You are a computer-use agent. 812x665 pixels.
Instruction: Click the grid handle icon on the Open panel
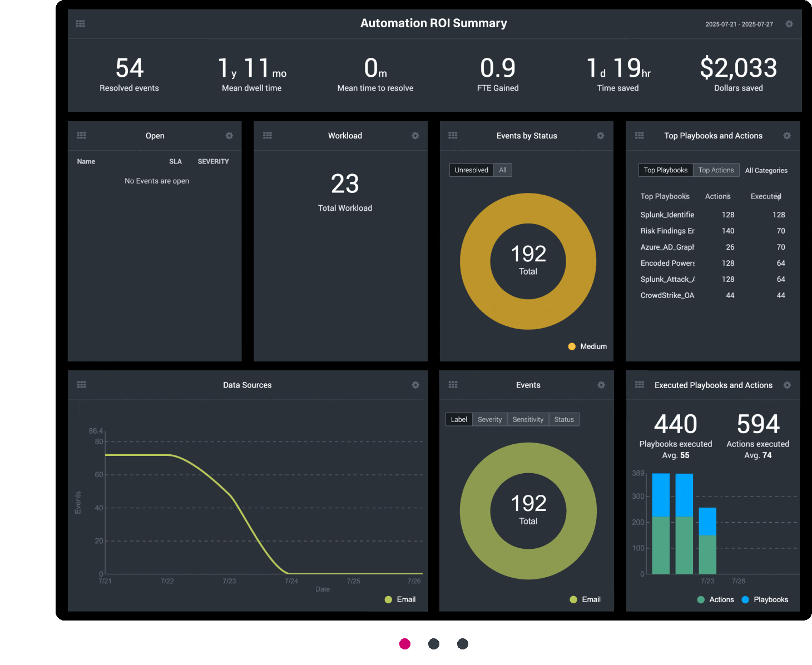click(x=81, y=135)
